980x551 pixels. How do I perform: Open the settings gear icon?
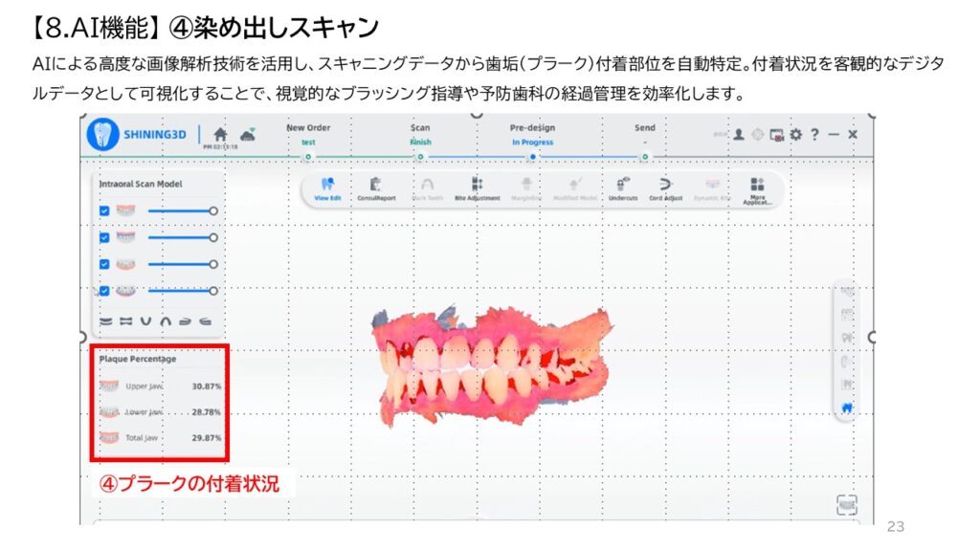tap(795, 135)
